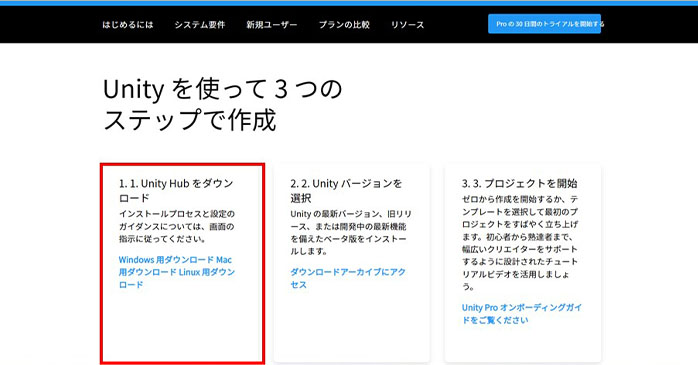Screen dimensions: 698x365
Task: Click the heading Unity を使って 3 つのステップで作成
Action: [x=223, y=104]
